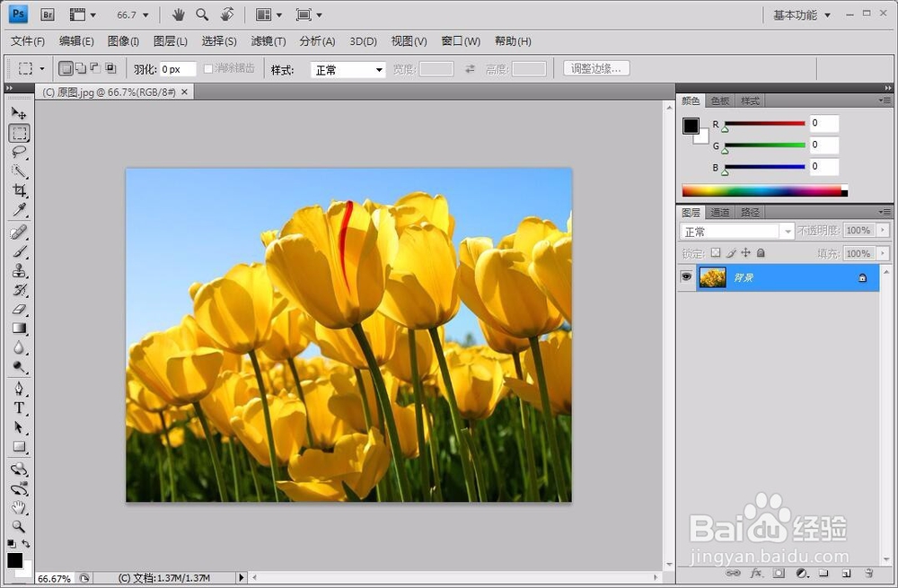Image resolution: width=898 pixels, height=588 pixels.
Task: Select the Type tool
Action: click(x=19, y=408)
